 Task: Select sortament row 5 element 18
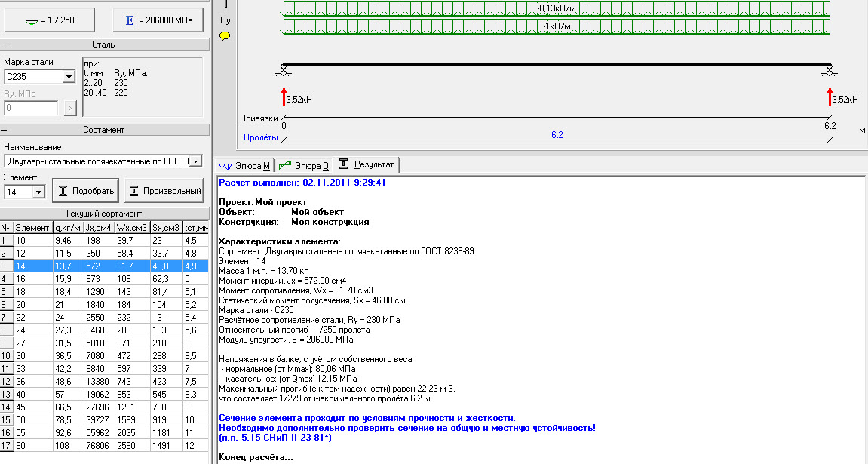point(104,291)
